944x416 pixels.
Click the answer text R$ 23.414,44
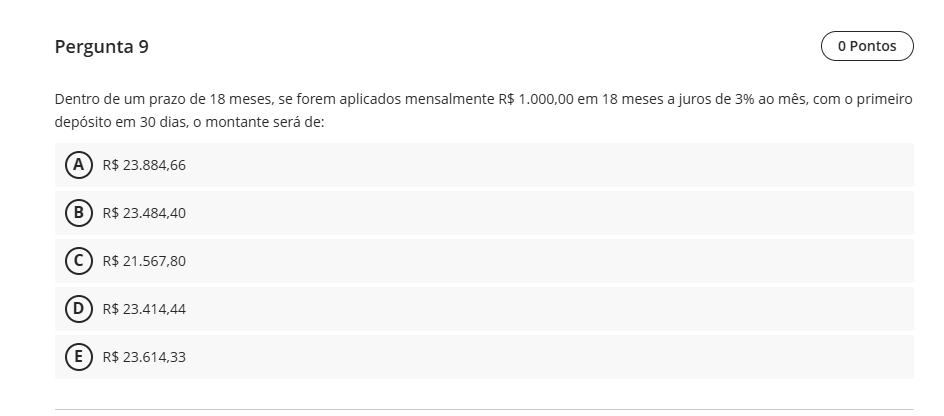[144, 309]
